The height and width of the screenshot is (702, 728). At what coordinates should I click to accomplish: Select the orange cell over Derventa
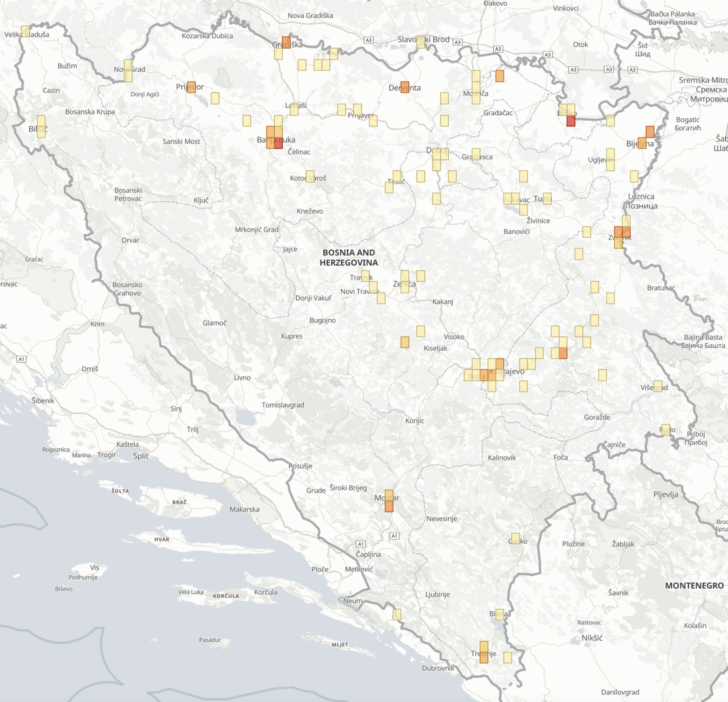pyautogui.click(x=405, y=87)
